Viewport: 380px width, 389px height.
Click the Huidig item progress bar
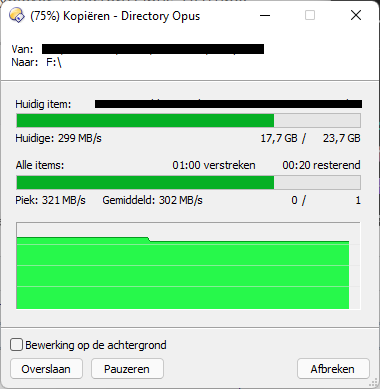pyautogui.click(x=189, y=120)
